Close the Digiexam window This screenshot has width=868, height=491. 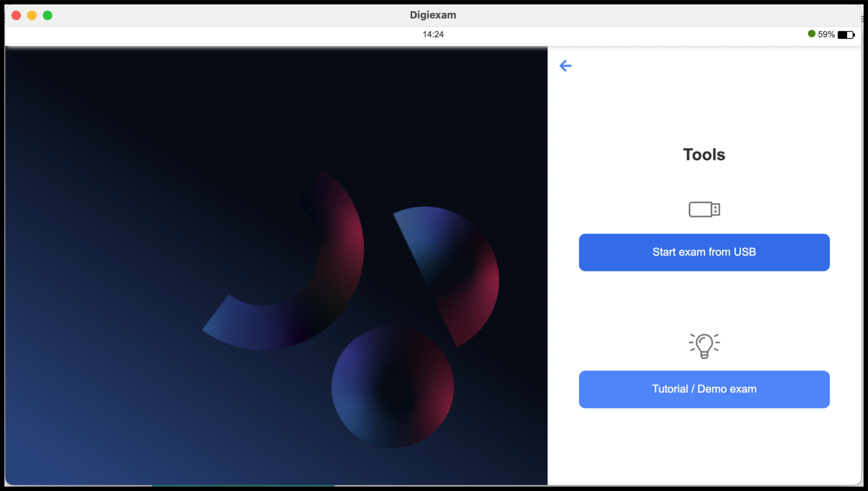click(x=16, y=15)
